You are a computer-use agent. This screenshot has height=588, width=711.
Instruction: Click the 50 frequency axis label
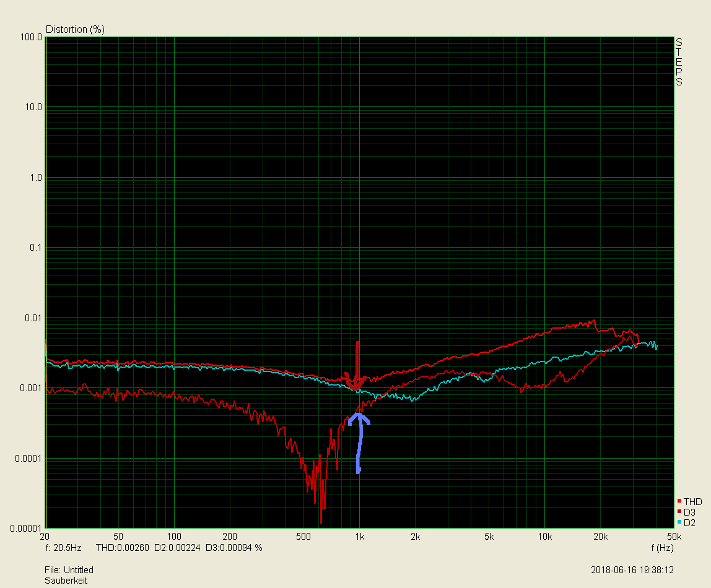118,537
